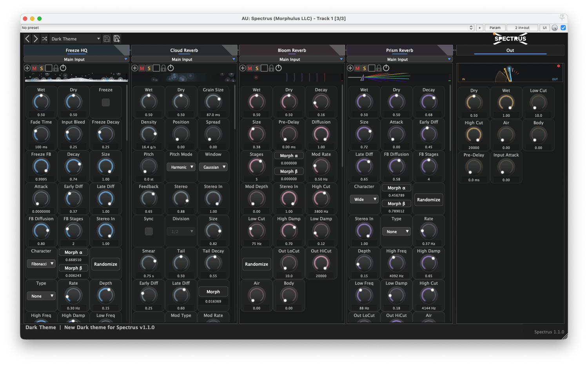Click the UI button
This screenshot has width=588, height=366.
(x=544, y=28)
